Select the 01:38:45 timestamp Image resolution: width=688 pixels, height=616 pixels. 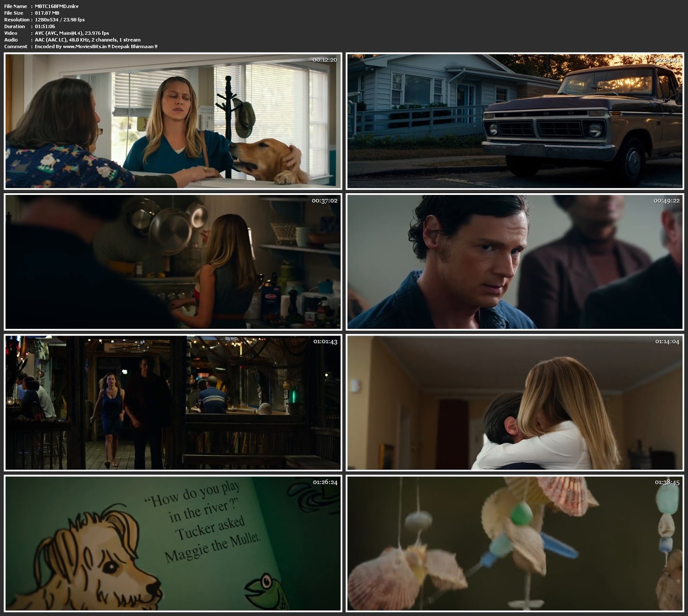[x=667, y=482]
